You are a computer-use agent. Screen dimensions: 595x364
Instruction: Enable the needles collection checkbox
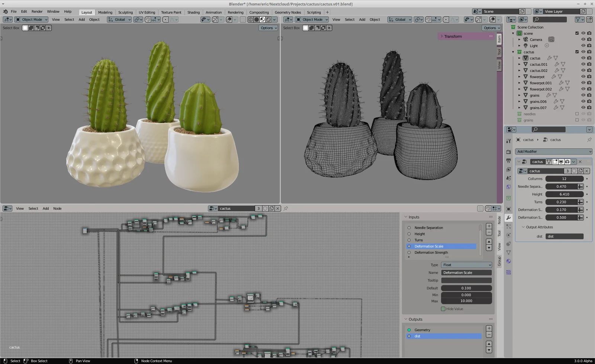coord(577,114)
